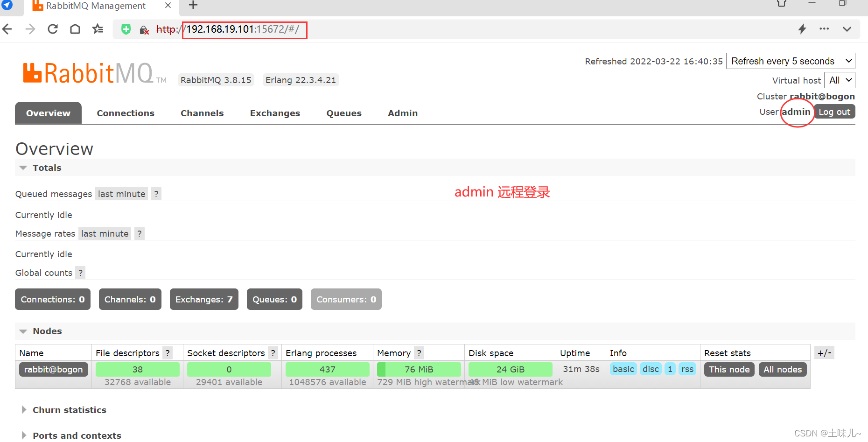Click the RabbitMQ logo
868x442 pixels.
coord(95,73)
